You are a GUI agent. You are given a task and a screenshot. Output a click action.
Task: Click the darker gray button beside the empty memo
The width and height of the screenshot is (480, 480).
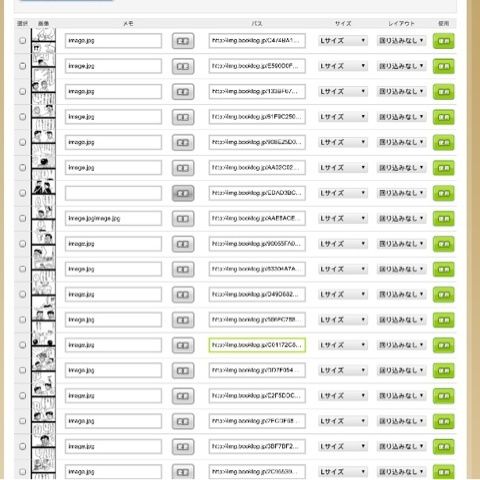[x=183, y=193]
